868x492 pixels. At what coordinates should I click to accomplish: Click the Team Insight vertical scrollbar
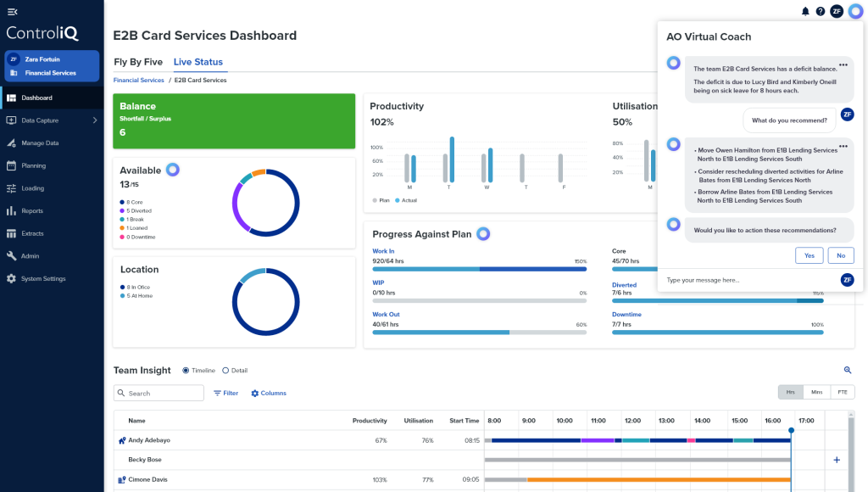pyautogui.click(x=851, y=451)
